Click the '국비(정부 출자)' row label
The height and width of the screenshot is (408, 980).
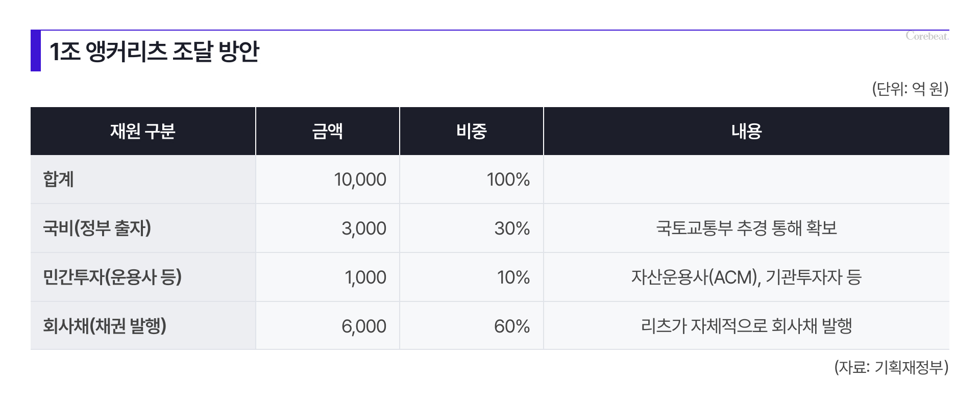pos(97,228)
